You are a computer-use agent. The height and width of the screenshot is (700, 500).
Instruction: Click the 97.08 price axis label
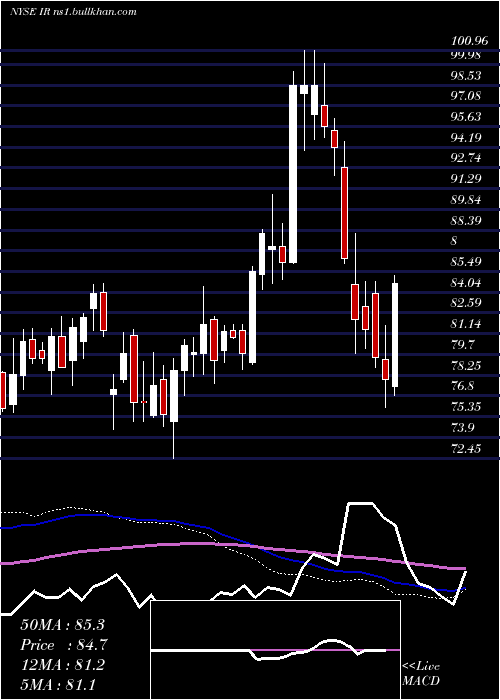point(466,96)
